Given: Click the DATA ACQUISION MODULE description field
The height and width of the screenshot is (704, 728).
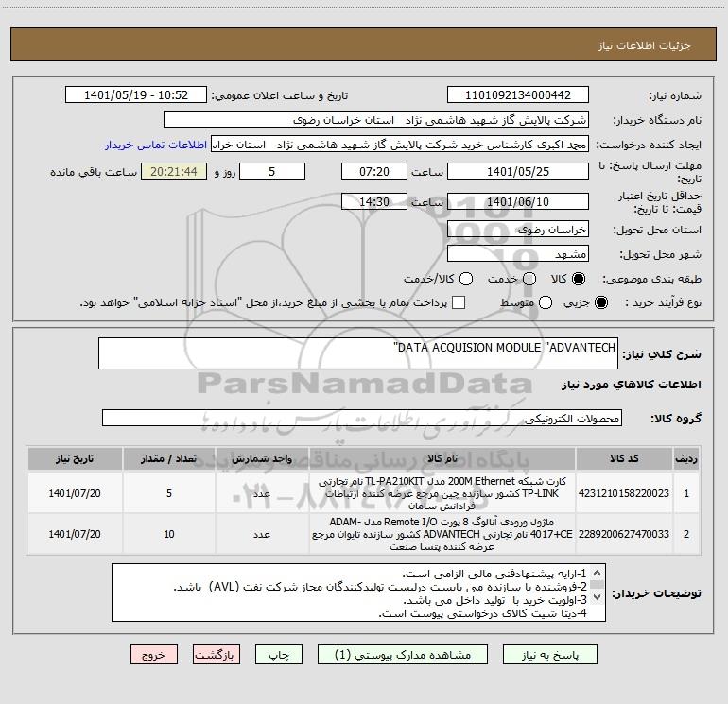Looking at the screenshot, I should pyautogui.click(x=358, y=353).
